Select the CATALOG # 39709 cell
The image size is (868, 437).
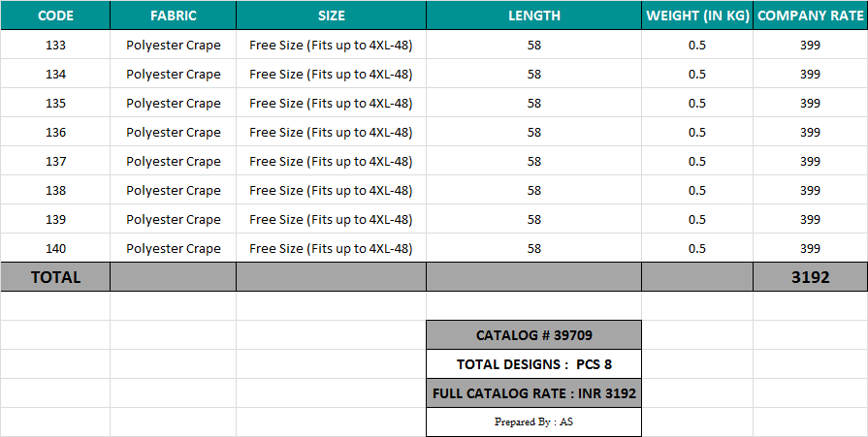click(533, 335)
